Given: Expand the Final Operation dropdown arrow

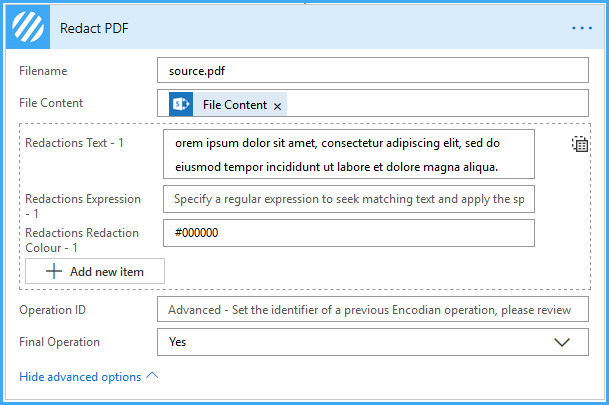Looking at the screenshot, I should (562, 342).
